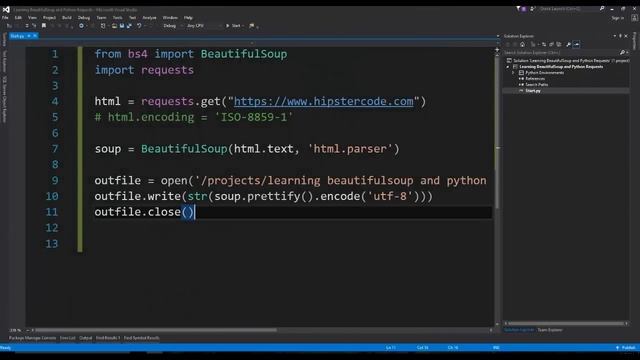This screenshot has width=640, height=360.
Task: Select the References node
Action: 535,79
